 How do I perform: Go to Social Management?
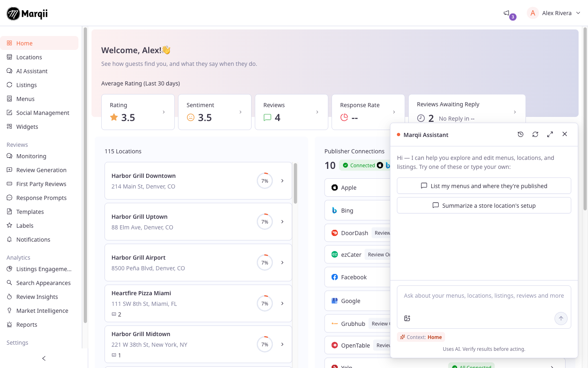tap(39, 113)
